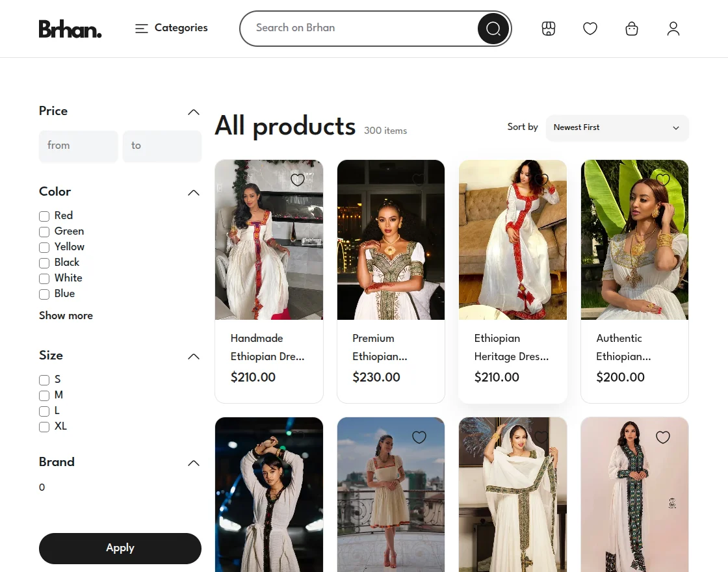
Task: Click the wishlist heart icon in the header
Action: click(590, 29)
